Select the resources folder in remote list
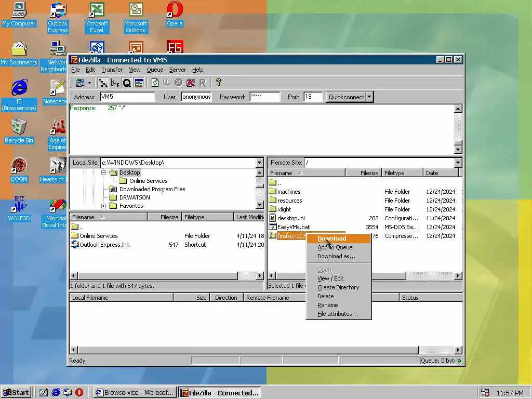The height and width of the screenshot is (399, 532). coord(289,201)
